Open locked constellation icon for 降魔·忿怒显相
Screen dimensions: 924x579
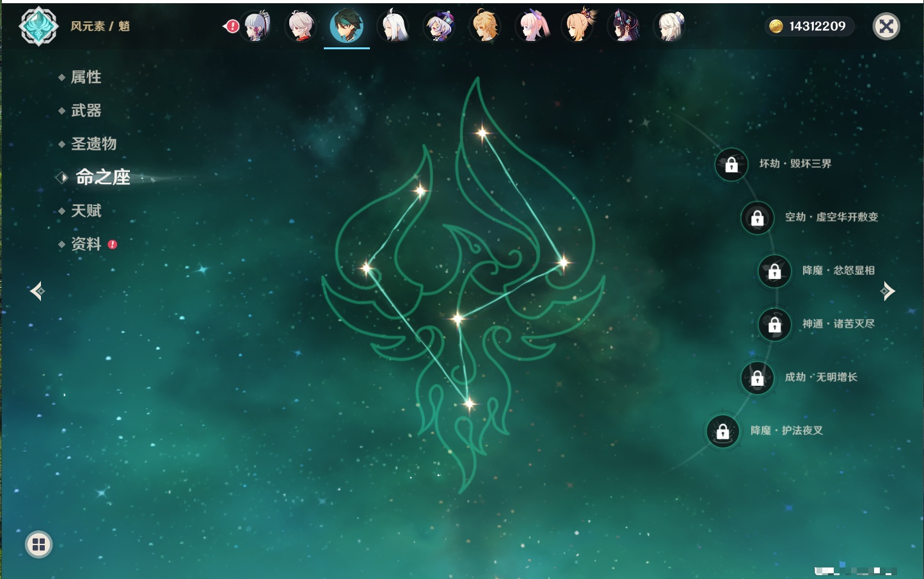point(775,271)
